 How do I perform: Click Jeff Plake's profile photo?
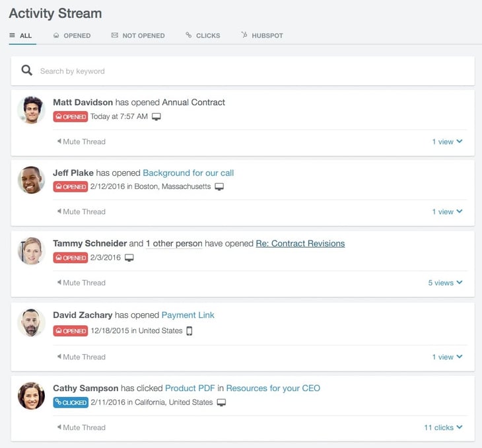tap(31, 180)
